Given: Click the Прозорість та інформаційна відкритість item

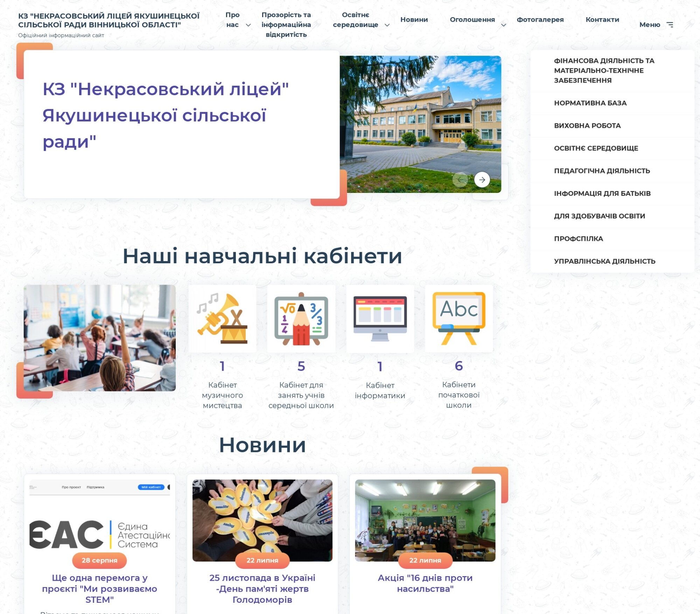Looking at the screenshot, I should coord(286,25).
